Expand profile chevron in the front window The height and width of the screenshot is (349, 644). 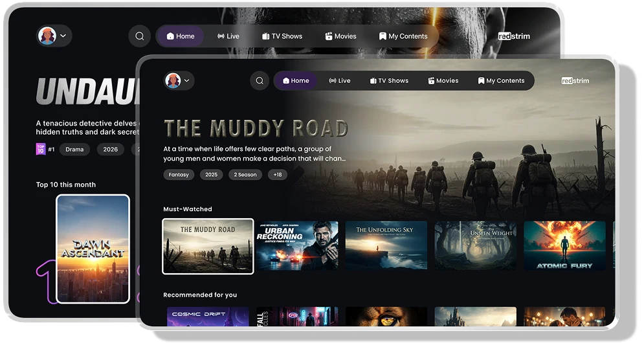coord(187,80)
